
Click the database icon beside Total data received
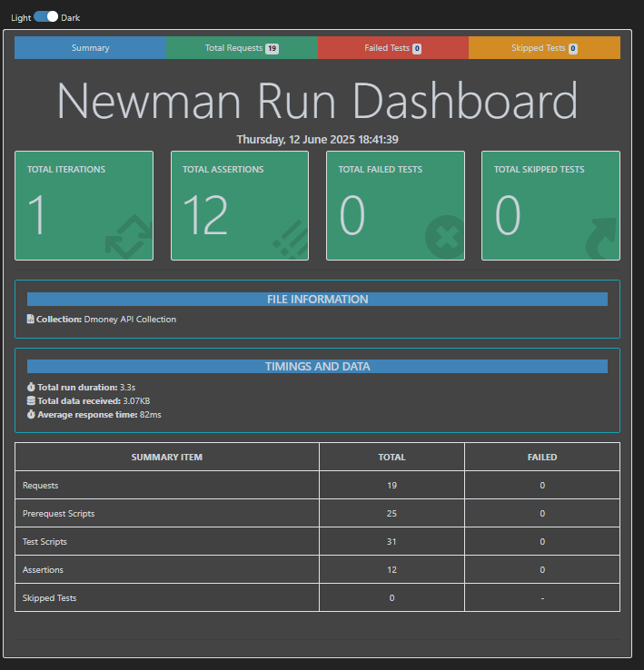tap(31, 400)
